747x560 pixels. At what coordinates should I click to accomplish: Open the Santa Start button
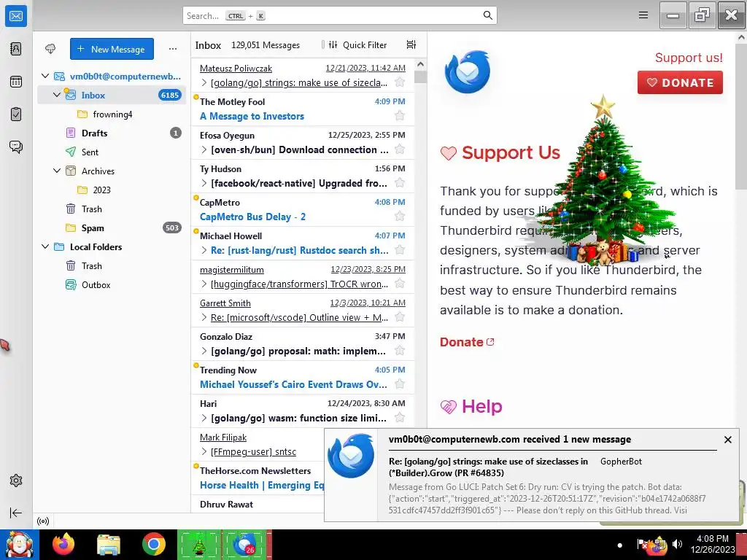point(19,544)
